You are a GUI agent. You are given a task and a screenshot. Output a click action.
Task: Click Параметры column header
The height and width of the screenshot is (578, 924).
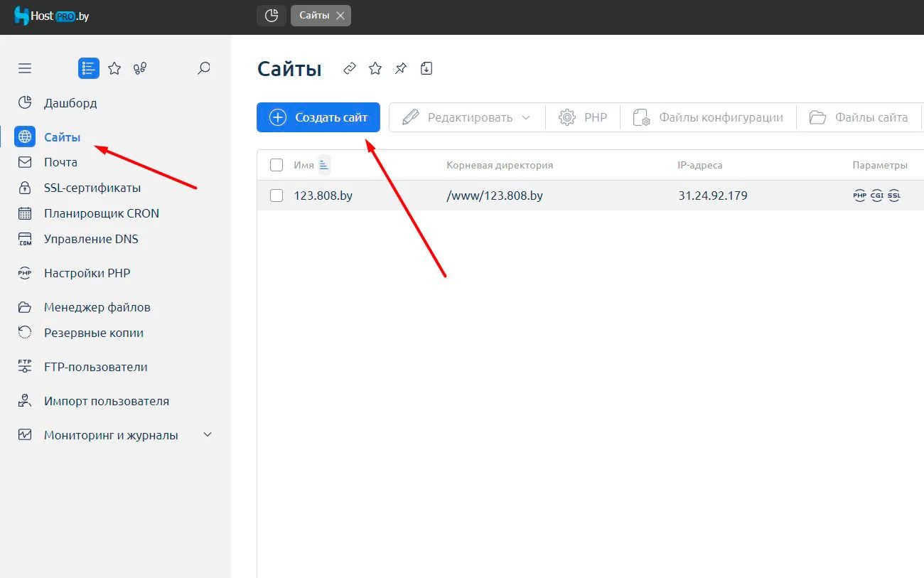point(880,165)
